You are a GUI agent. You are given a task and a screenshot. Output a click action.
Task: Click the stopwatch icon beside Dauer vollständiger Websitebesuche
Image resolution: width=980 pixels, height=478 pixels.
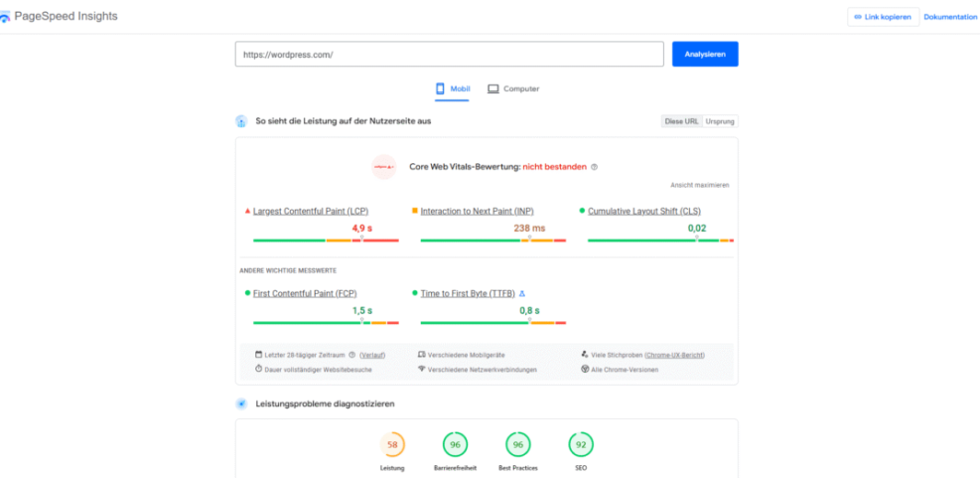259,369
